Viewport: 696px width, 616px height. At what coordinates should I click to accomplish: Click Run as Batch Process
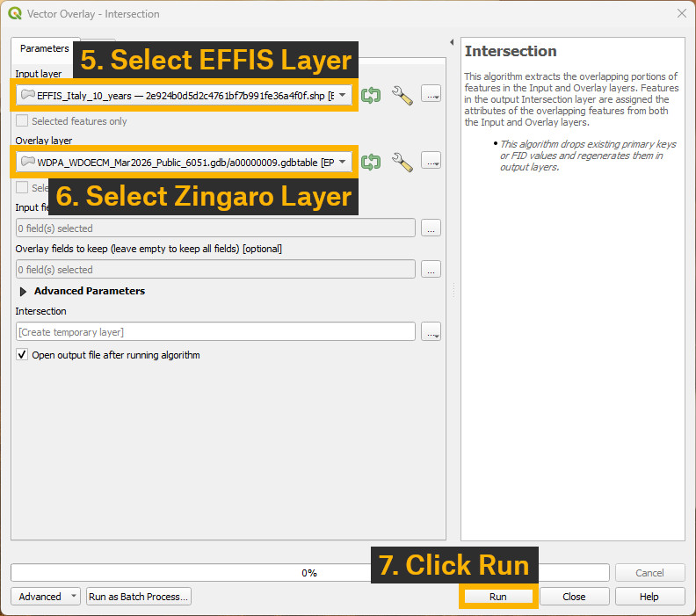click(x=139, y=597)
